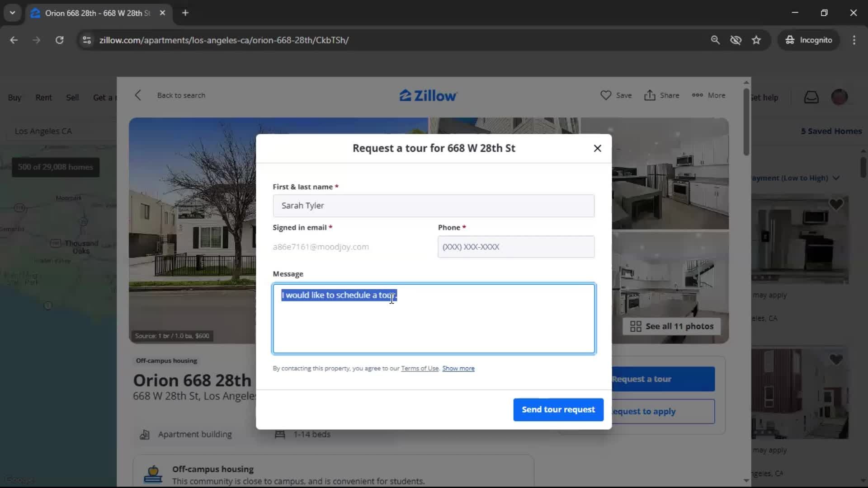Open Chrome three-dot menu

[x=854, y=40]
